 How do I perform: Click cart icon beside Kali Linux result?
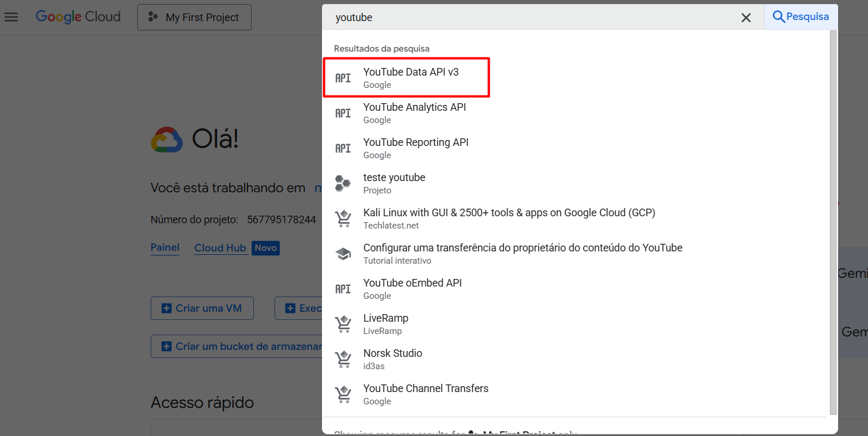[x=343, y=219]
